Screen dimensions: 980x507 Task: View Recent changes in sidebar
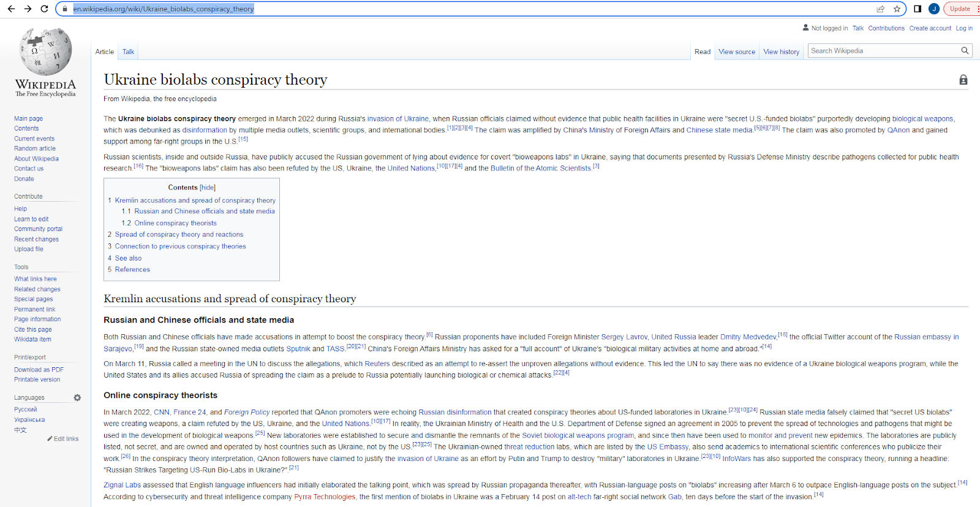click(36, 240)
